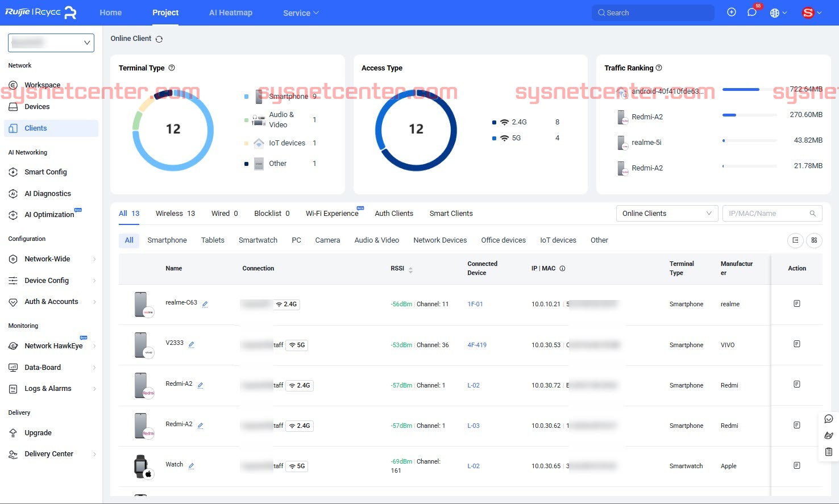Open the language globe menu
Viewport: 839px width, 504px height.
pos(778,13)
